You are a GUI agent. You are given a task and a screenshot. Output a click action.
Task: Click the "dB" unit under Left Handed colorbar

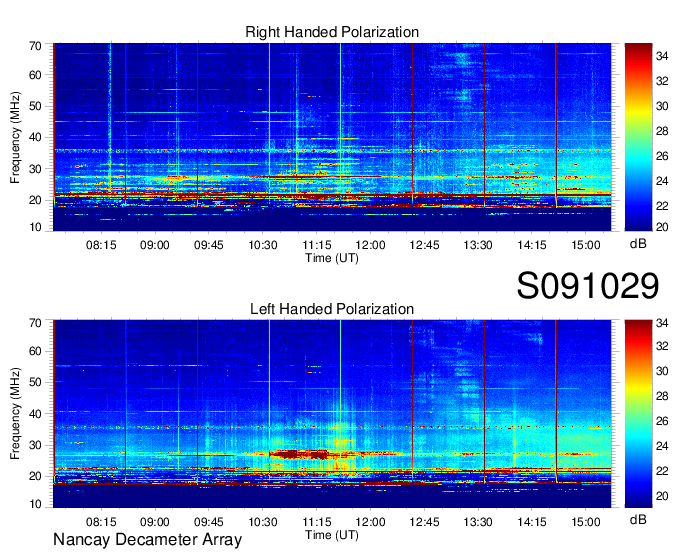638,519
